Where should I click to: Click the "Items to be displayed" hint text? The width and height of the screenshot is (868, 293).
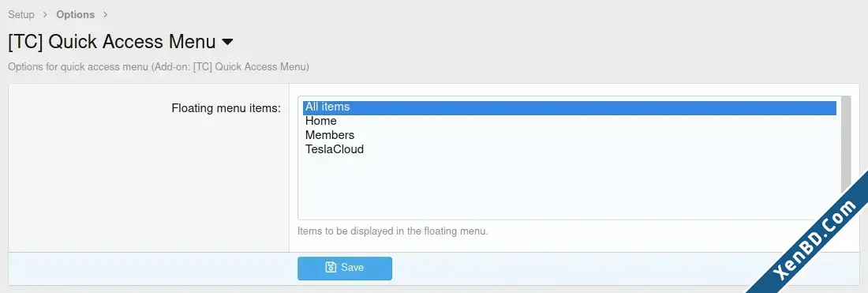pos(392,231)
